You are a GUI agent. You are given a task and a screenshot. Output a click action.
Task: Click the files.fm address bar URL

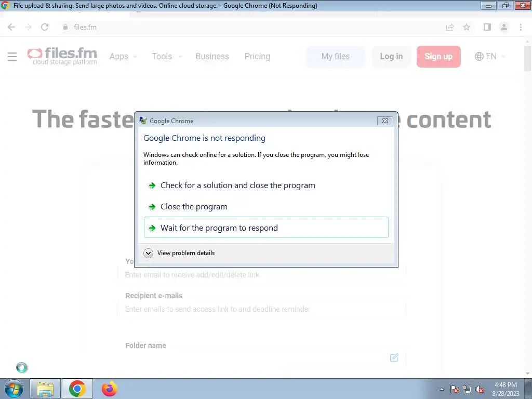[85, 27]
